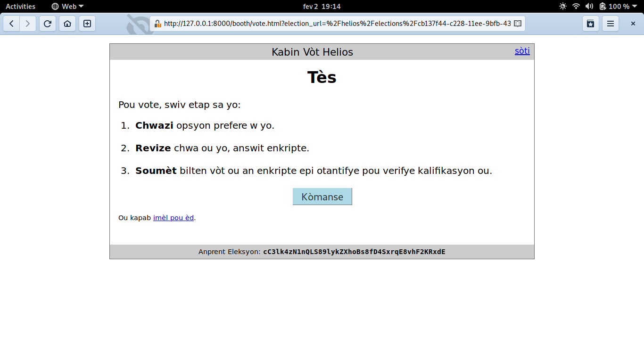644x362 pixels.
Task: Click the battery status icon
Action: coord(603,6)
